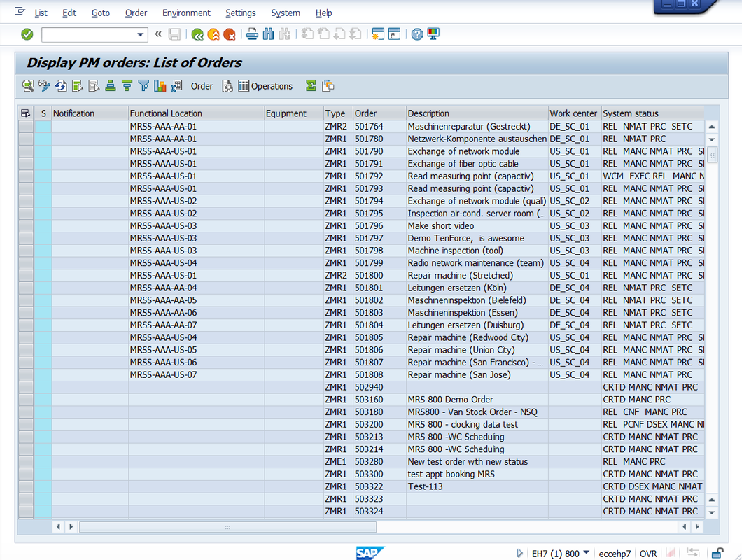Click the Spreadsheet export icon
Image resolution: width=742 pixels, height=560 pixels.
[x=176, y=85]
